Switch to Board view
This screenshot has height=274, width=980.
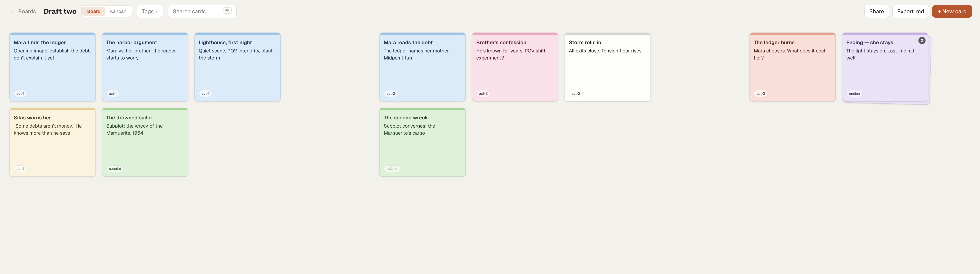(x=93, y=11)
